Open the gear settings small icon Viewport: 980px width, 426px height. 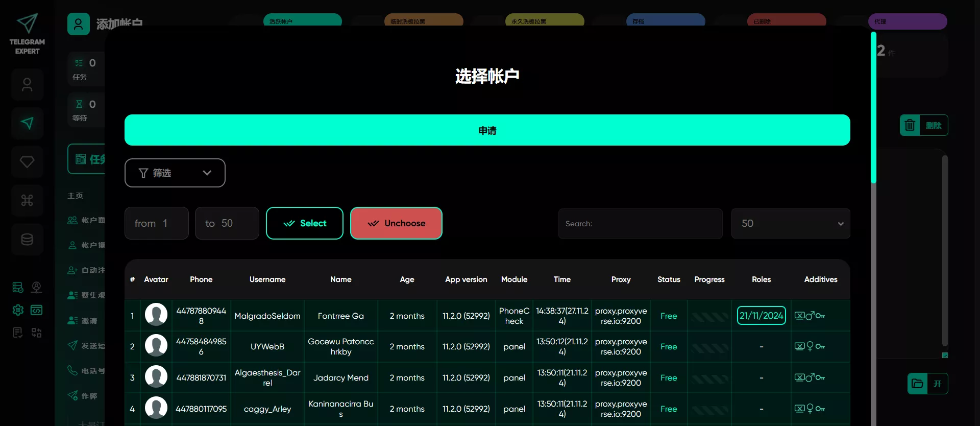[x=18, y=310]
